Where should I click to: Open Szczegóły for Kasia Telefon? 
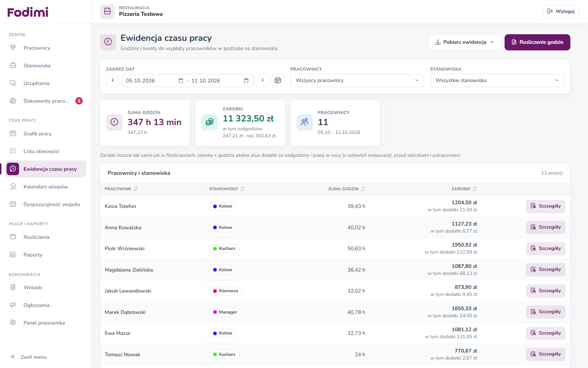546,206
